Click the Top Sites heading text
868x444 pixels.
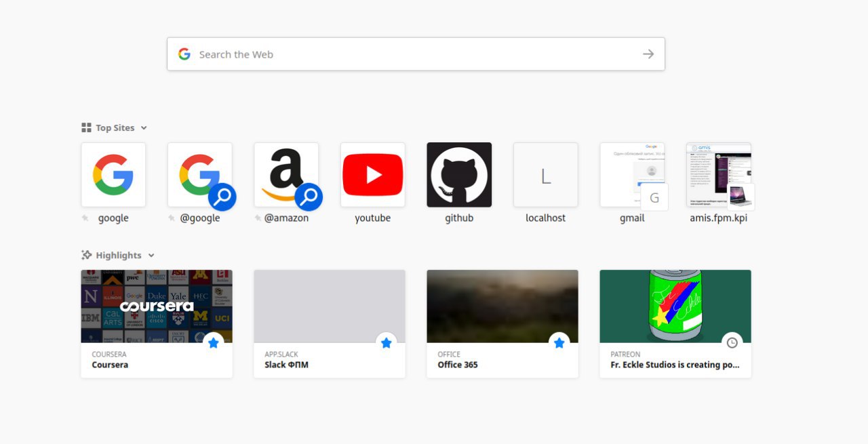(115, 127)
